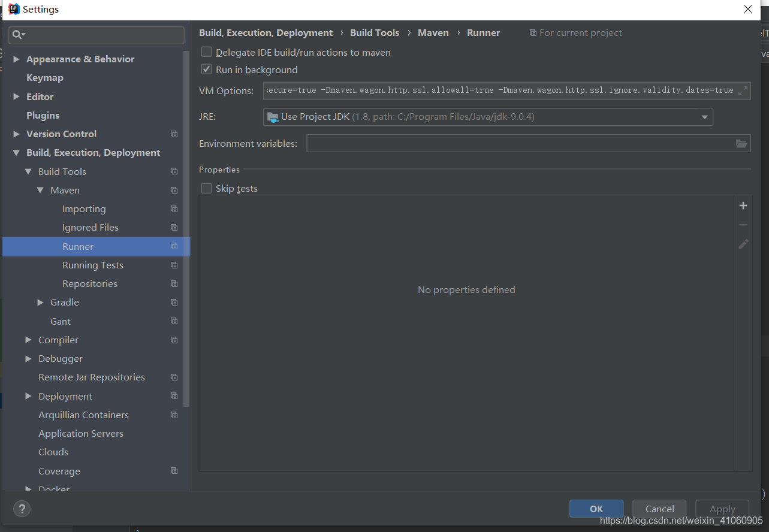Expand the Compiler node
The width and height of the screenshot is (769, 532).
click(x=28, y=340)
